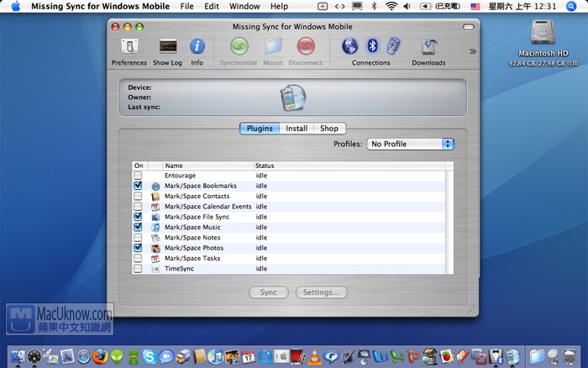The height and width of the screenshot is (368, 588).
Task: Enable the TimeSync plugin checkbox
Action: tap(138, 269)
